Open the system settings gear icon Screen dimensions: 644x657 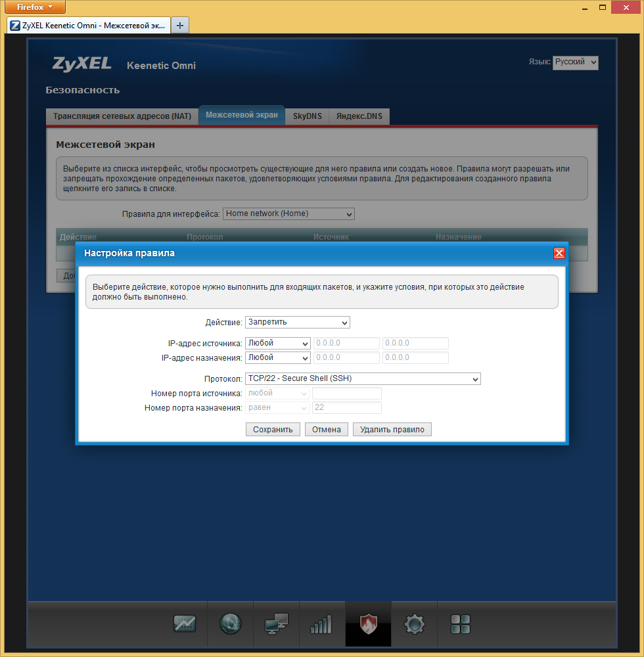(x=415, y=624)
